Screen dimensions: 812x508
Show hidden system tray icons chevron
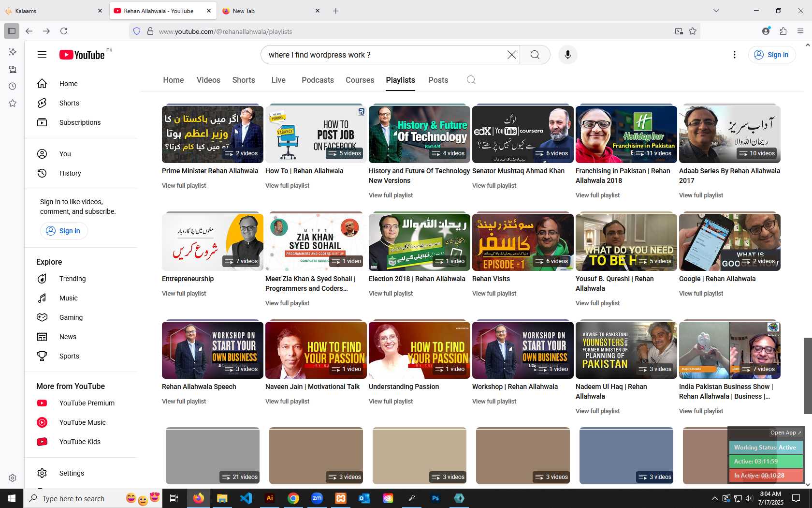pos(714,498)
